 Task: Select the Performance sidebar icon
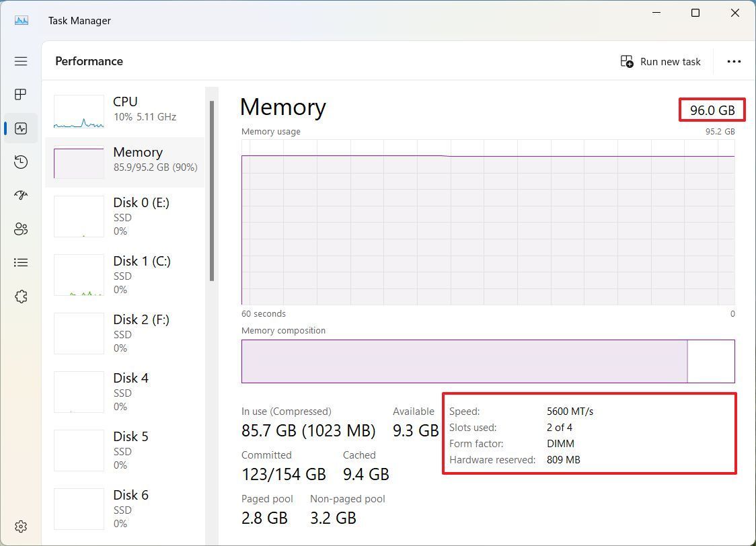(x=21, y=128)
